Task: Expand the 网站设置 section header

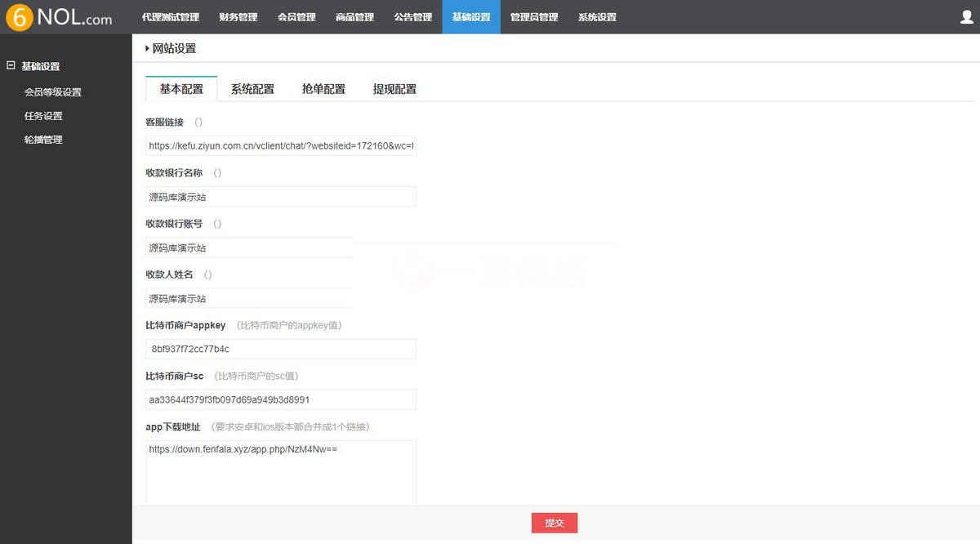Action: coord(174,48)
